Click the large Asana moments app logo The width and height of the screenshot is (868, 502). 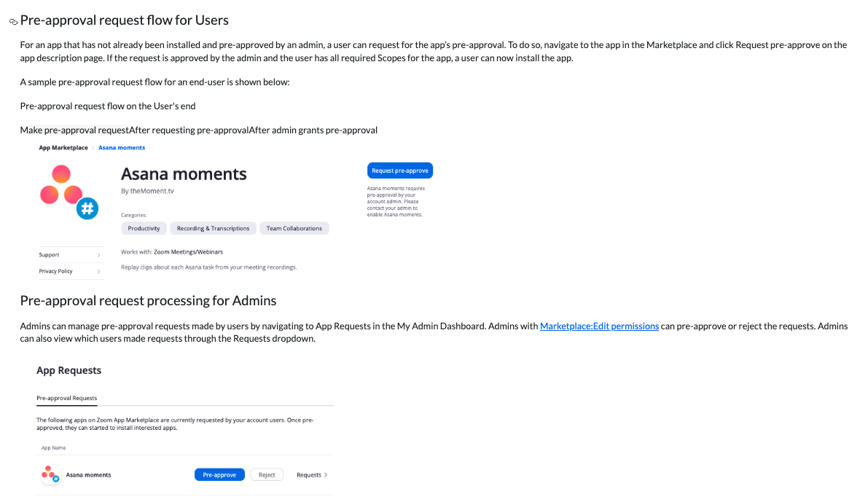pyautogui.click(x=68, y=192)
